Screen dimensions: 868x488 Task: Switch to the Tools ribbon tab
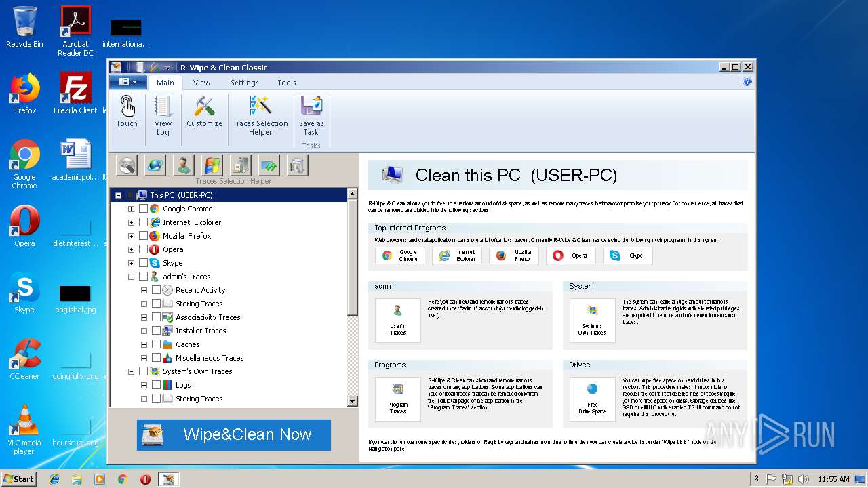pyautogui.click(x=287, y=83)
